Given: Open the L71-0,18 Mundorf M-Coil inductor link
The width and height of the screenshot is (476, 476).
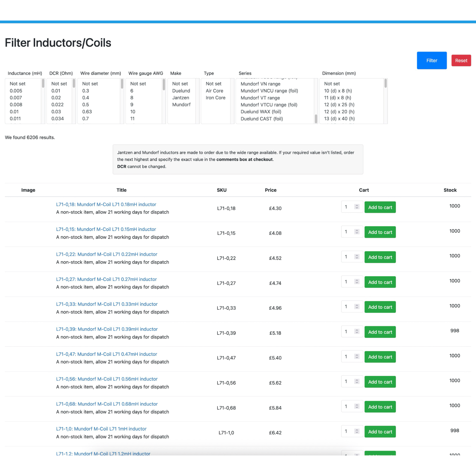Looking at the screenshot, I should 106,204.
